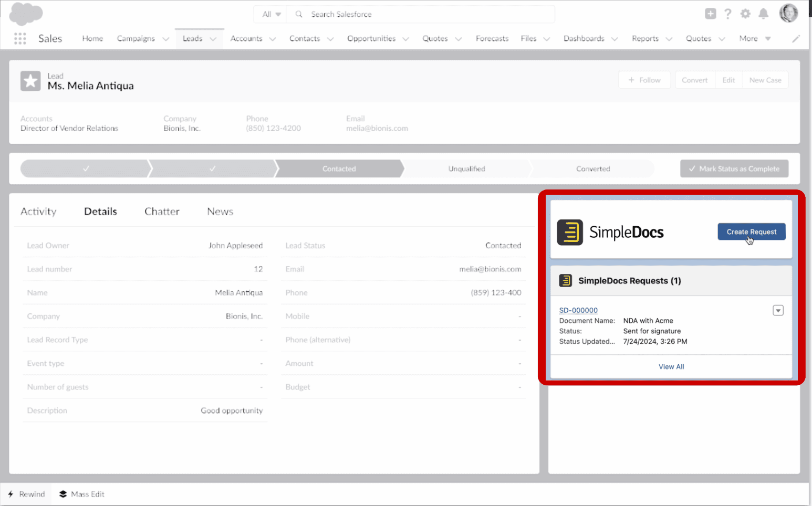The width and height of the screenshot is (812, 506).
Task: Click the melia@bionis.com header email
Action: pos(377,128)
